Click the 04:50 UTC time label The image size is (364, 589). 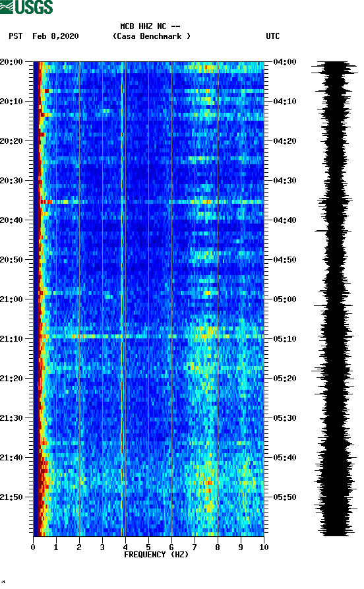(x=285, y=260)
